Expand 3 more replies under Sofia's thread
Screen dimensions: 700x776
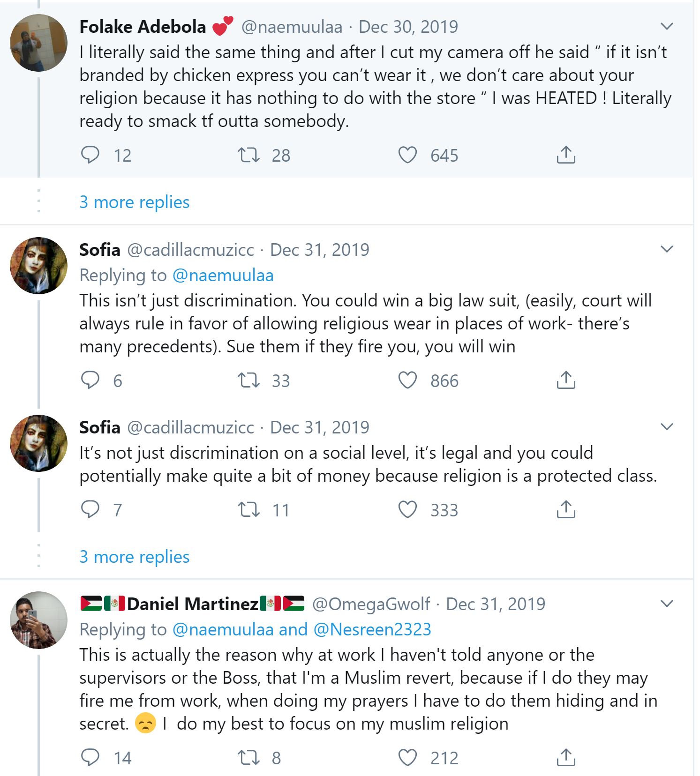pyautogui.click(x=135, y=557)
